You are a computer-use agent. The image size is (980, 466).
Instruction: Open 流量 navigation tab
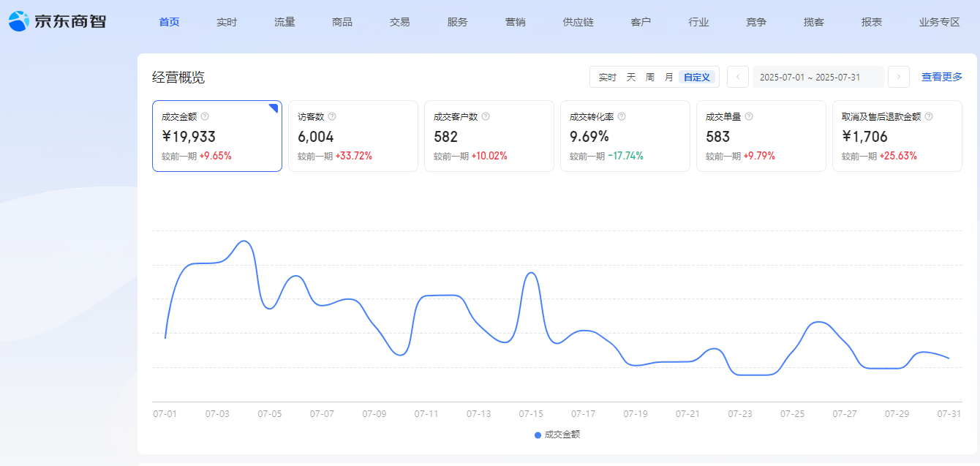tap(284, 22)
